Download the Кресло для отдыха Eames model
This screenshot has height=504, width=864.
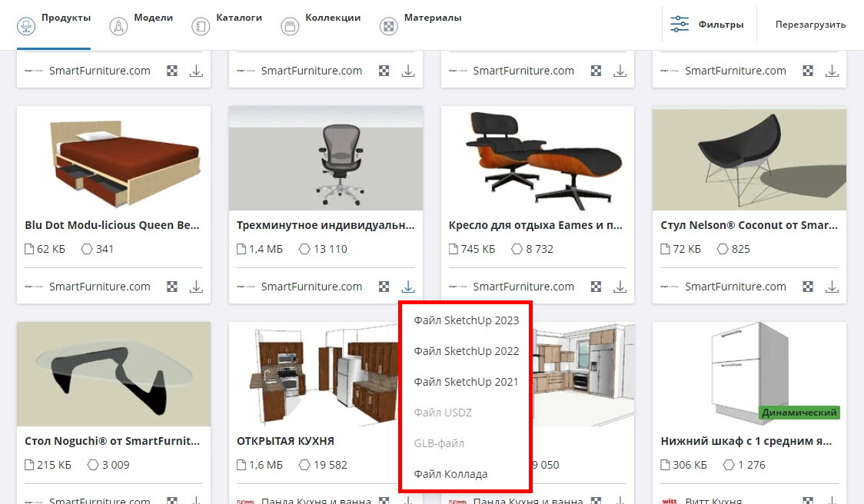[x=620, y=287]
